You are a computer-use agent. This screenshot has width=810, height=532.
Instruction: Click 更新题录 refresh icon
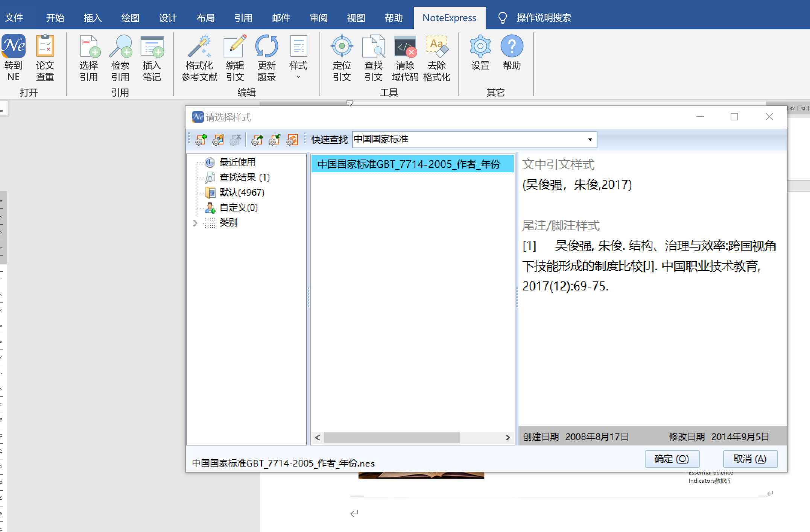coord(267,46)
